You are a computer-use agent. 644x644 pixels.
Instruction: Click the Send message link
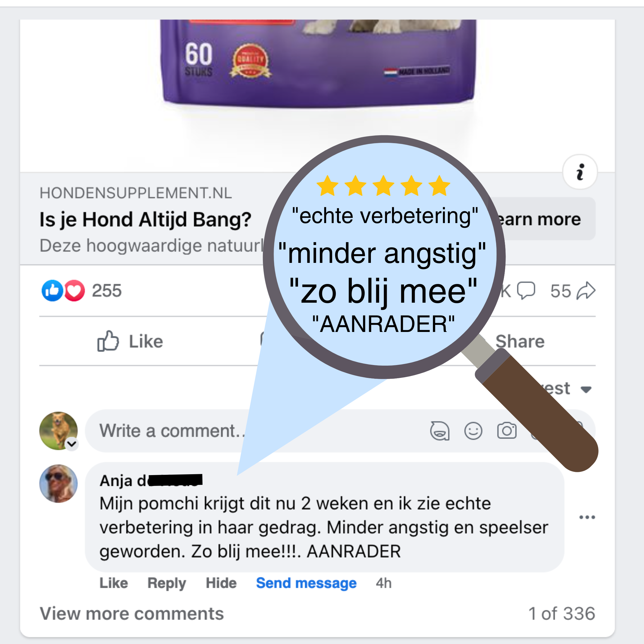tap(306, 583)
